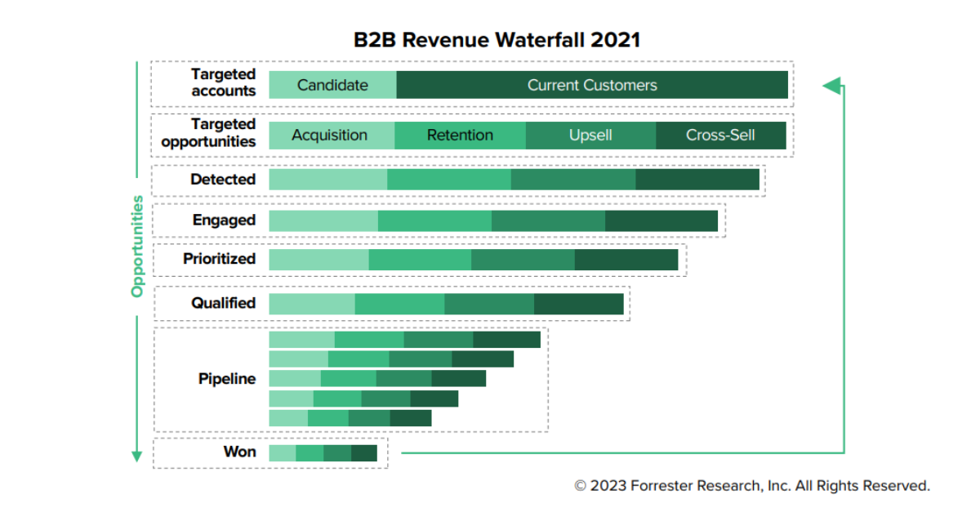Click the downward arrowhead below Opportunities axis
The image size is (980, 512).
137,456
